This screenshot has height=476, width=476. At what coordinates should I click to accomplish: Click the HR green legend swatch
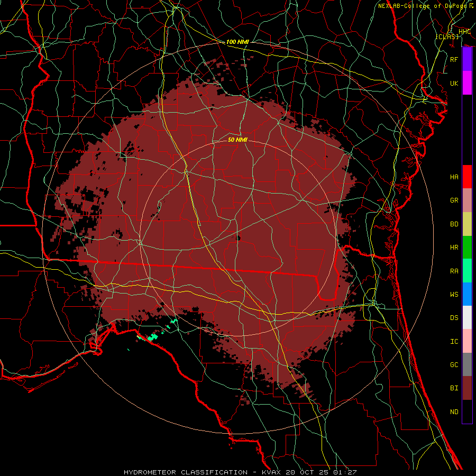[x=467, y=247]
